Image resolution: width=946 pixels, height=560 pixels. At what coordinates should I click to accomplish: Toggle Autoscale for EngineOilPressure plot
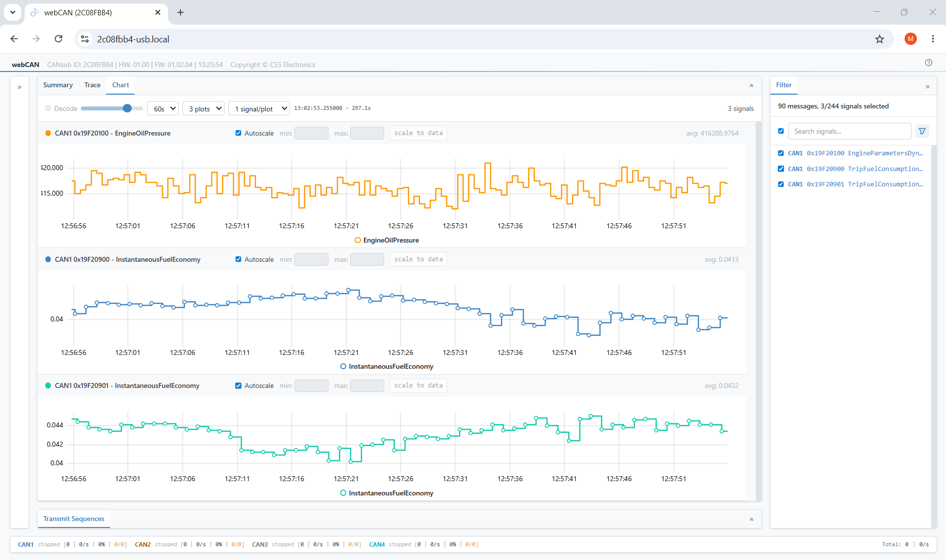[x=238, y=133]
